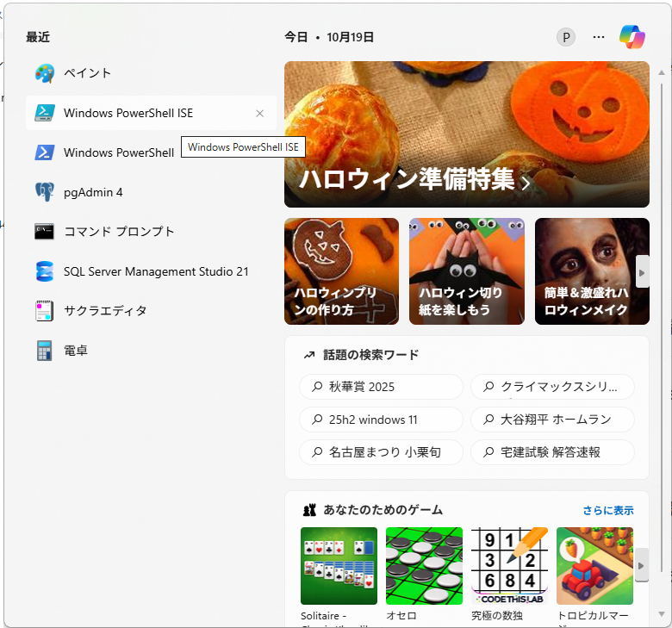Search for 大谷翔平 ホームラン
672x628 pixels.
pos(552,420)
